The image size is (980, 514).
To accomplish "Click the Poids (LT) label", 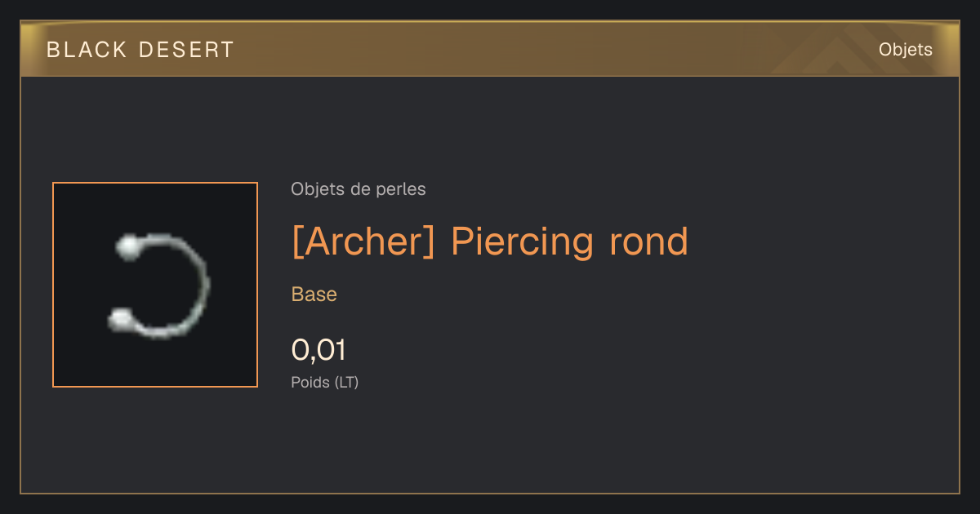I will tap(325, 382).
